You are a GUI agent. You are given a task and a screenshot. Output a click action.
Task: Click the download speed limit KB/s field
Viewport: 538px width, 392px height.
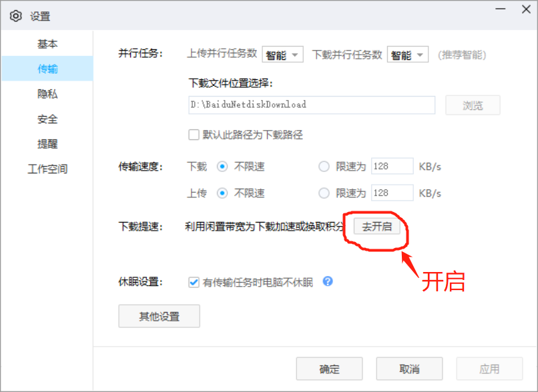[392, 167]
